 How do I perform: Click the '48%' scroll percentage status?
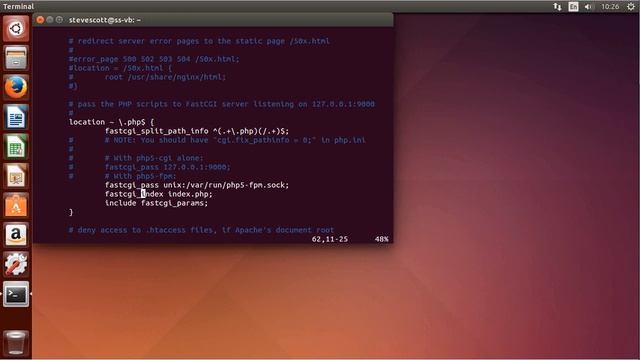(x=382, y=239)
